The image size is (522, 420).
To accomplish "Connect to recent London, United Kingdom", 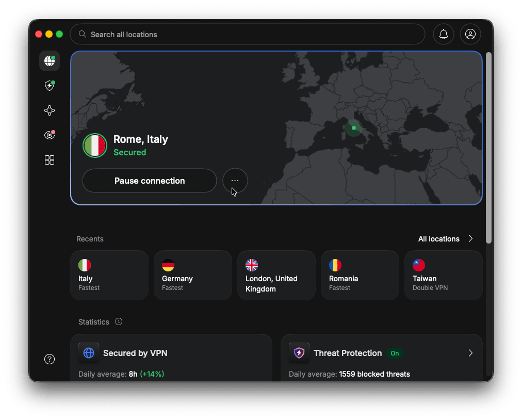I will [276, 275].
